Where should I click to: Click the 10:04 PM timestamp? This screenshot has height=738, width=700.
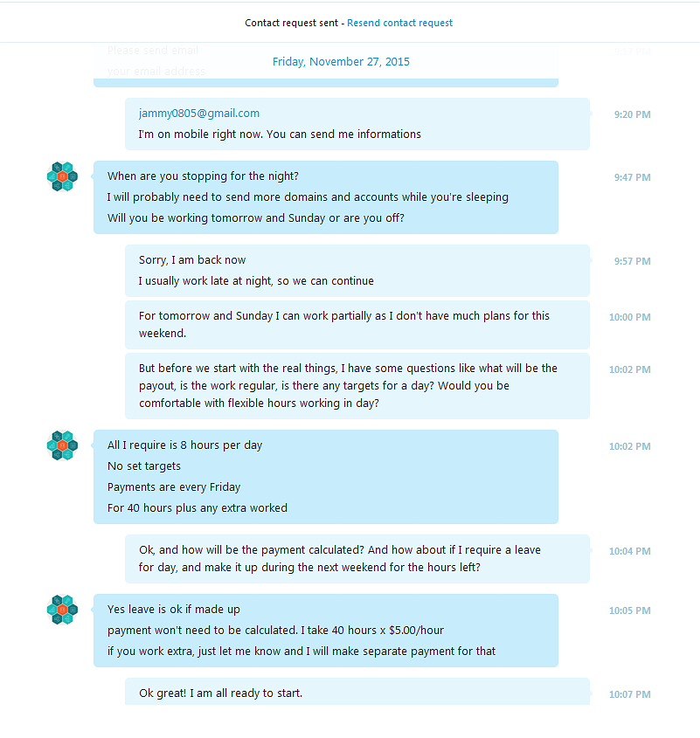point(630,551)
